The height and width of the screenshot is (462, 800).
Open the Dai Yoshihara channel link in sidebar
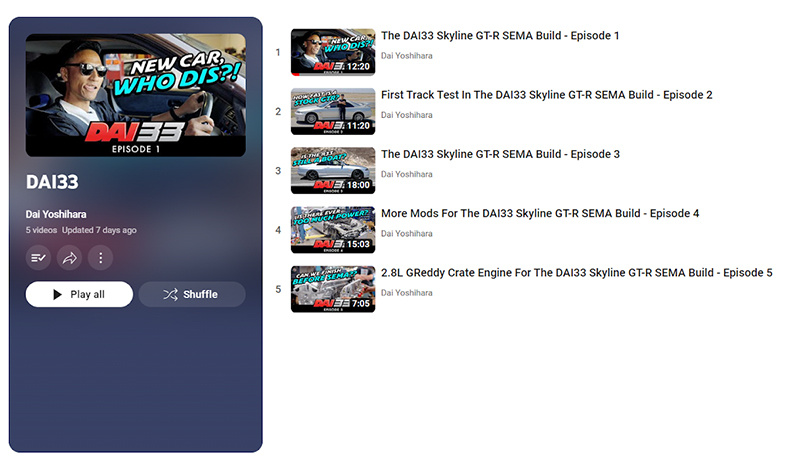coord(56,214)
